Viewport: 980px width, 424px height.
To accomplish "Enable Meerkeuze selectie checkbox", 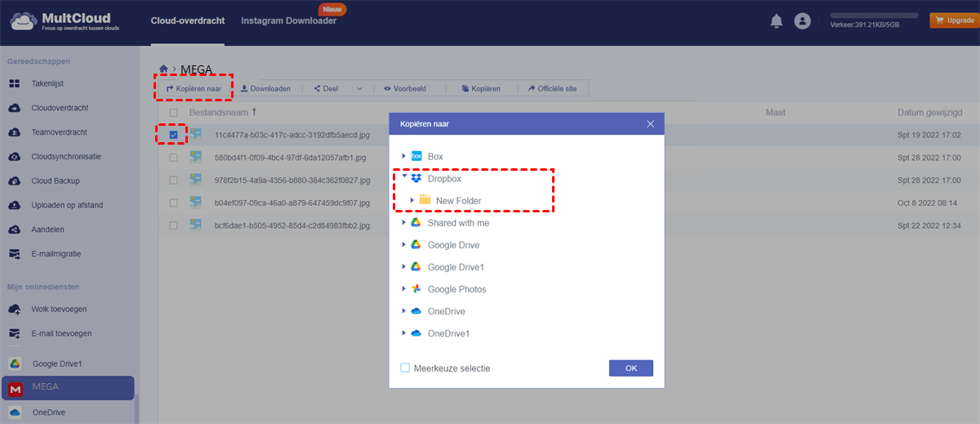I will (405, 368).
